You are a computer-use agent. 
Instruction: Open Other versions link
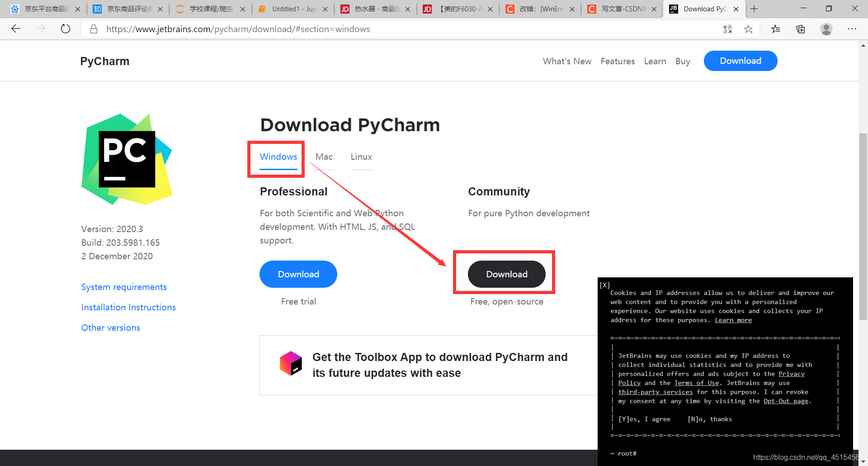pyautogui.click(x=111, y=328)
